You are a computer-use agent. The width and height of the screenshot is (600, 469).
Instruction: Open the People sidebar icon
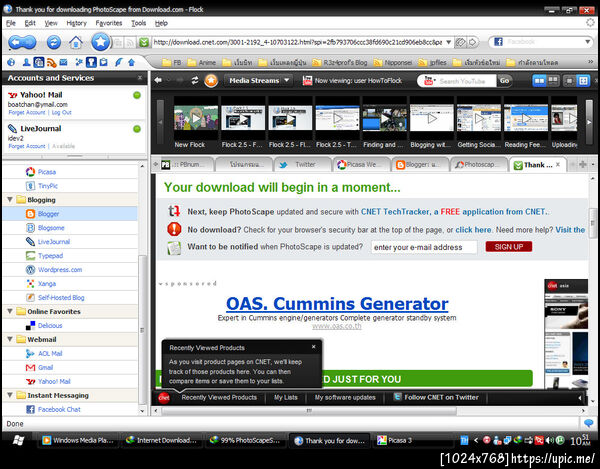tap(26, 62)
